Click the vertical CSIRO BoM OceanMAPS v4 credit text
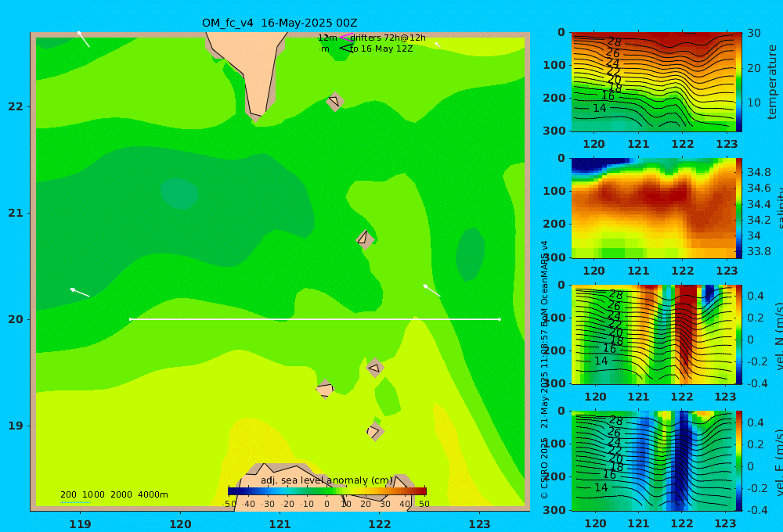 (x=544, y=370)
